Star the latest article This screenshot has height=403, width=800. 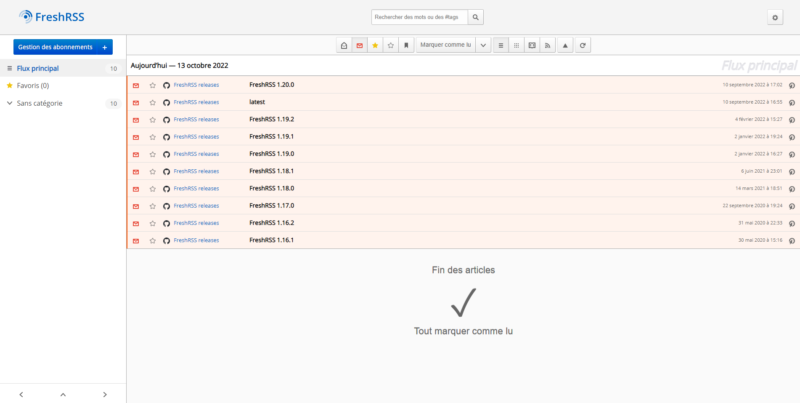[x=152, y=103]
